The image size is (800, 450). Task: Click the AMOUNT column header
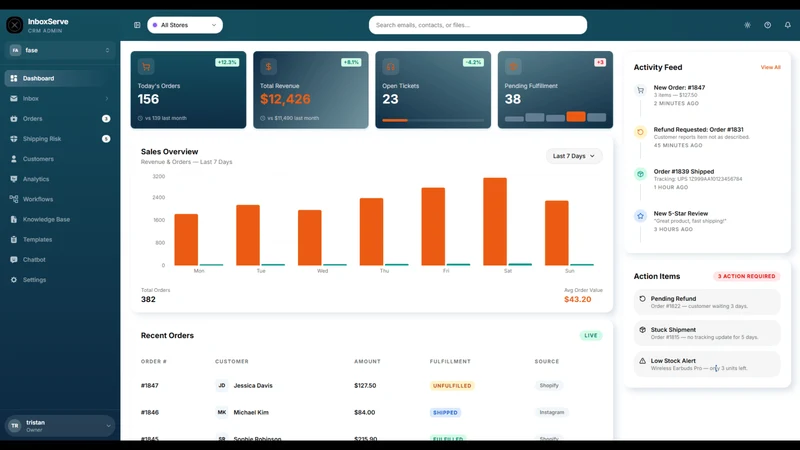367,362
